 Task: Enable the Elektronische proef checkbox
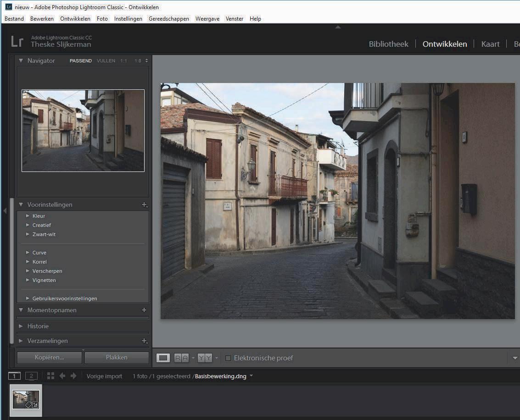[x=228, y=358]
